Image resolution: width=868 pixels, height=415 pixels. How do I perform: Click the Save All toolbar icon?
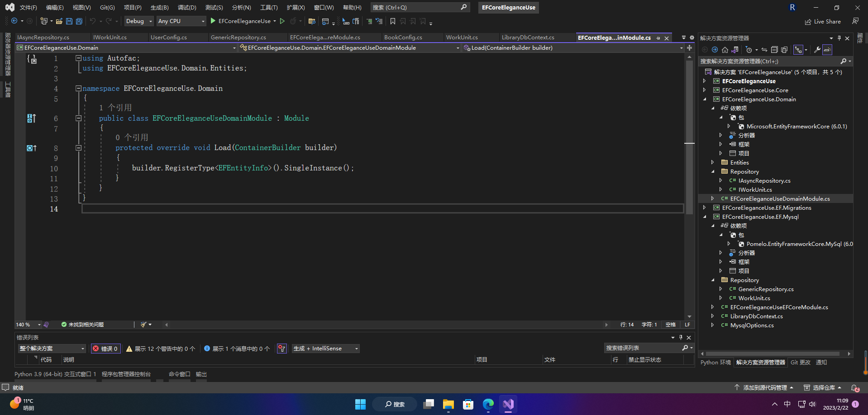coord(79,21)
